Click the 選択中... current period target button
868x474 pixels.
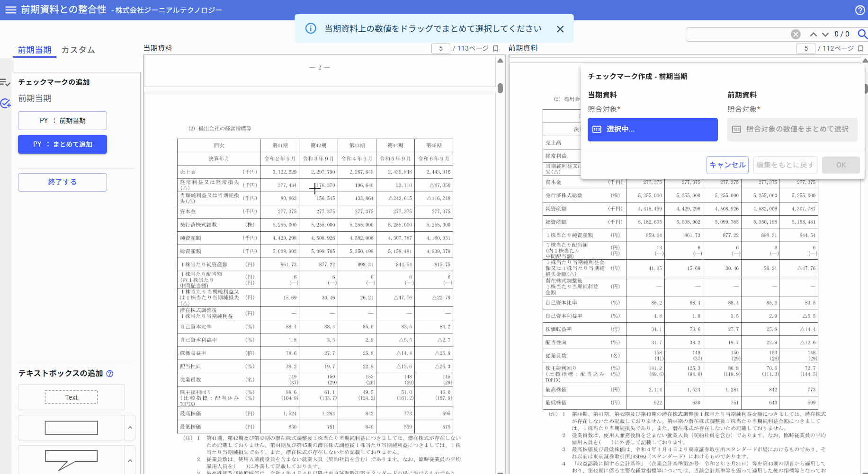(653, 130)
